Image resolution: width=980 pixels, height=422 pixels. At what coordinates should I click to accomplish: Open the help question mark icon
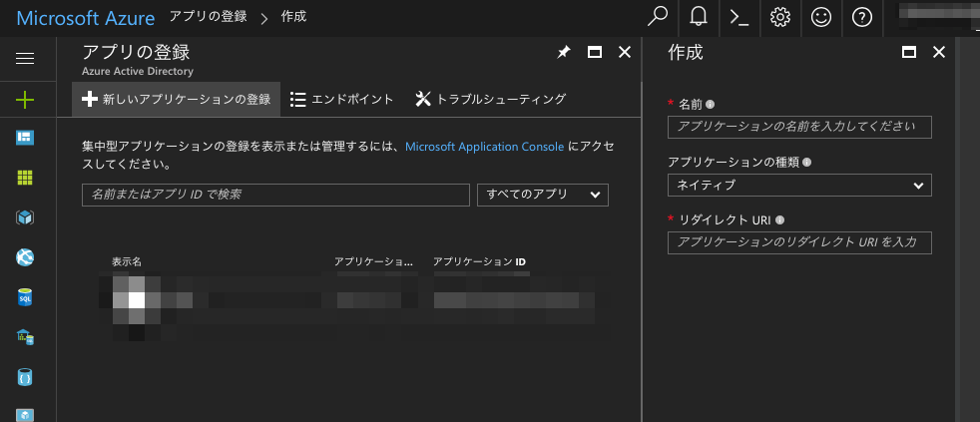(862, 18)
